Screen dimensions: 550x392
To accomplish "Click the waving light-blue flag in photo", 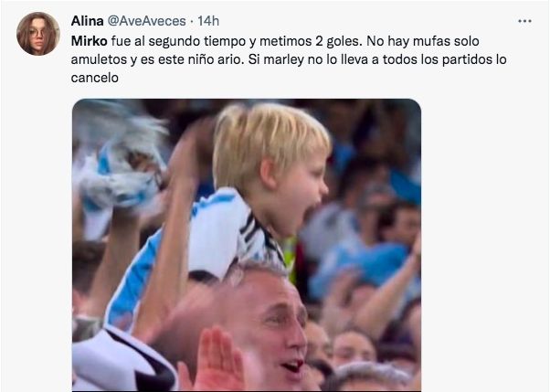I will pos(118,165).
